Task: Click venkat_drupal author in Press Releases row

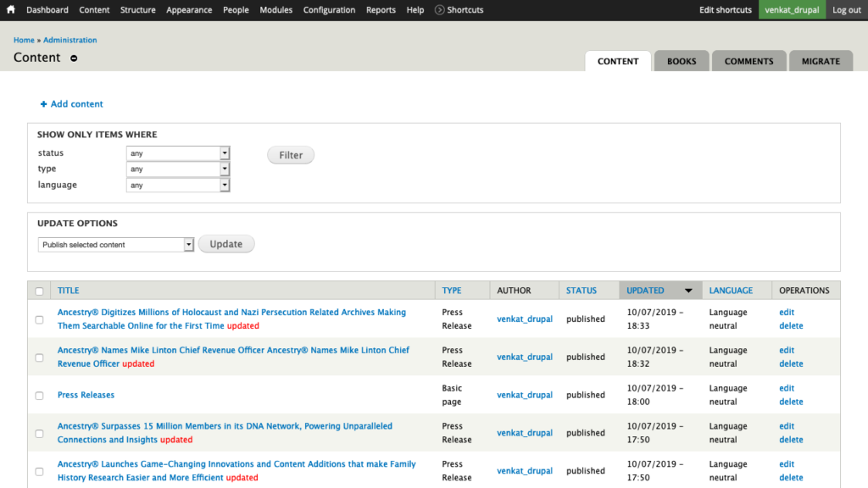Action: coord(524,395)
